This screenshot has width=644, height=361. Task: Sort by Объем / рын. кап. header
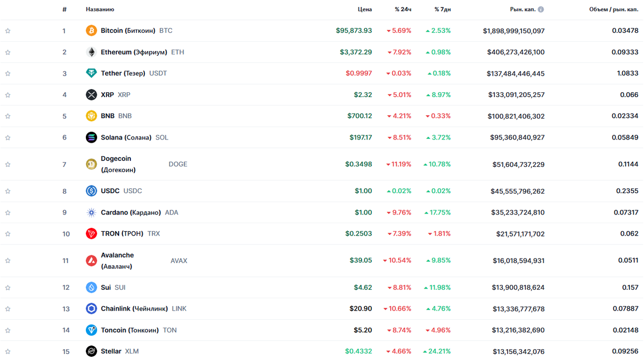(x=614, y=10)
